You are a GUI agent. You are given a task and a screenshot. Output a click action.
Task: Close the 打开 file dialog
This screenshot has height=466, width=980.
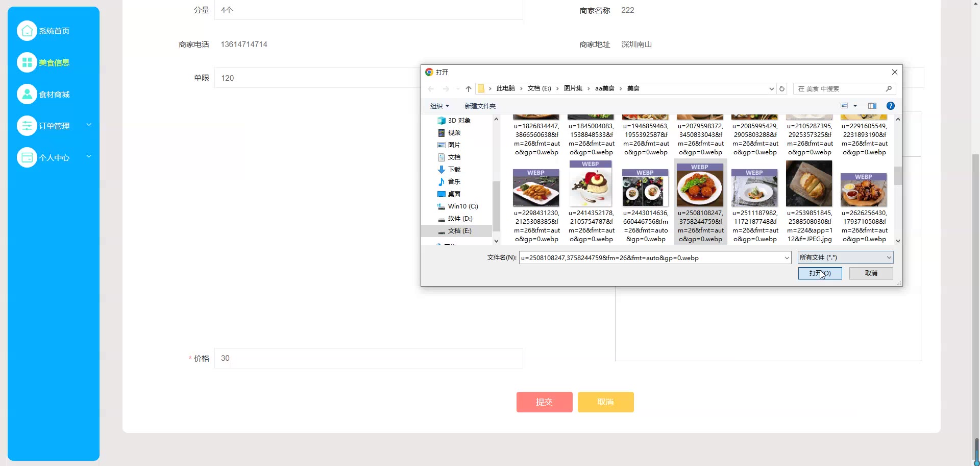pyautogui.click(x=894, y=72)
